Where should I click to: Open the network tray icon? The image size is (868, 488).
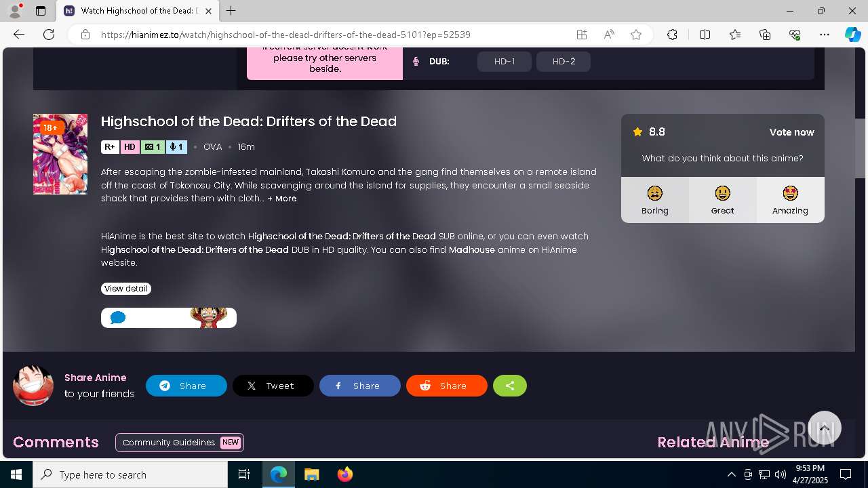764,474
